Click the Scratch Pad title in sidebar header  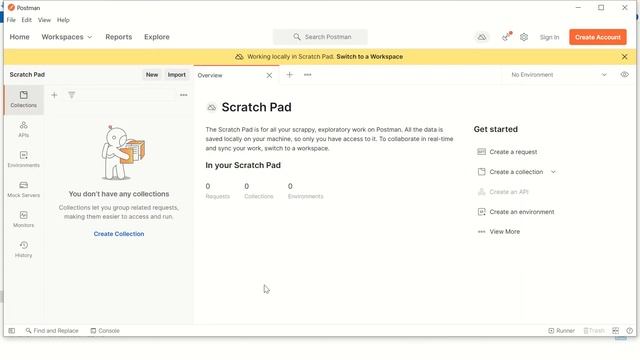click(x=27, y=75)
